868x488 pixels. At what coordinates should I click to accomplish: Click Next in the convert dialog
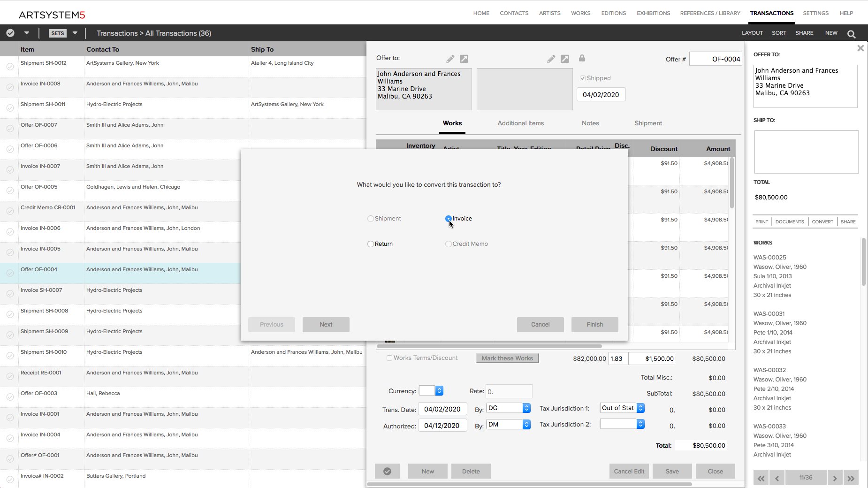[x=326, y=324]
